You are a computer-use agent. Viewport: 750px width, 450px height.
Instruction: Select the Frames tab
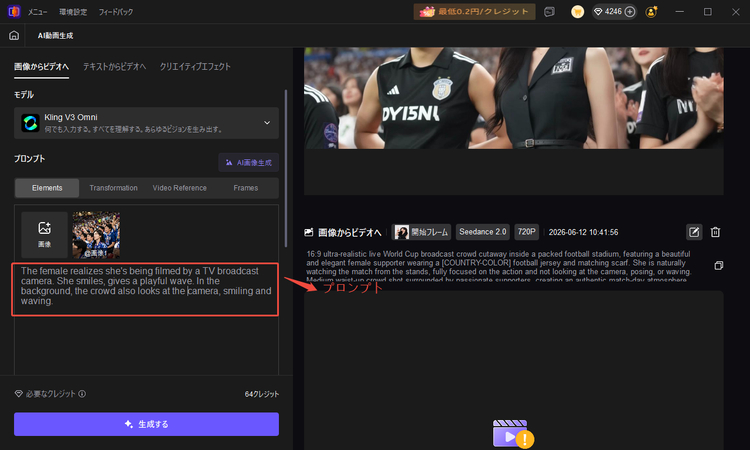click(245, 188)
